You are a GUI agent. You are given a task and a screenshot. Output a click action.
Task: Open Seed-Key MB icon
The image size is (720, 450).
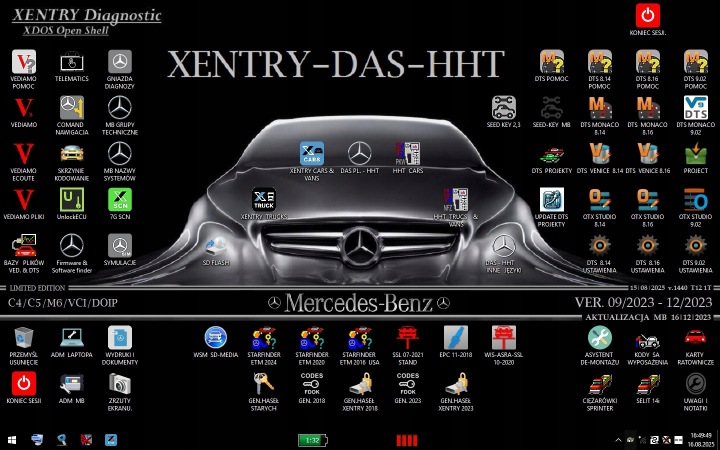[551, 108]
